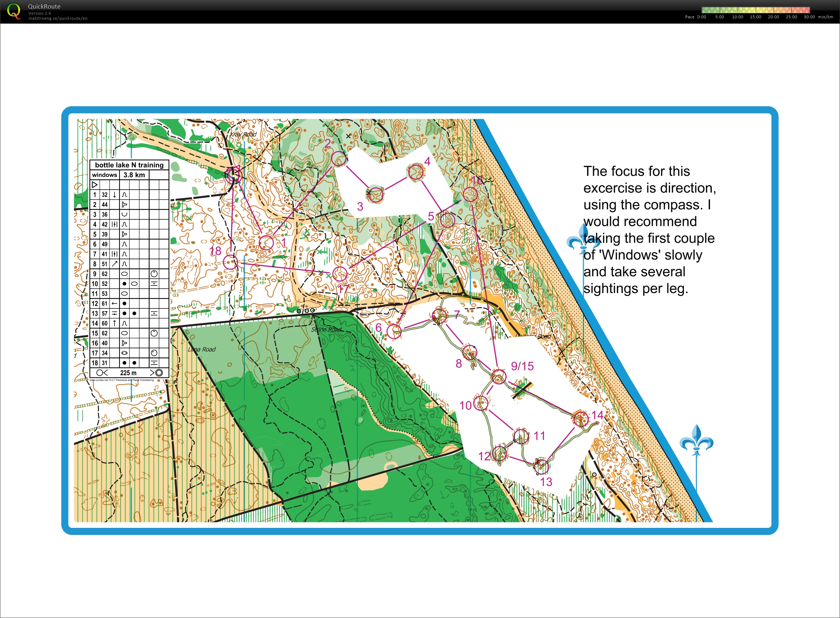The height and width of the screenshot is (618, 840).
Task: Click the pace color gradient legend
Action: tap(756, 10)
